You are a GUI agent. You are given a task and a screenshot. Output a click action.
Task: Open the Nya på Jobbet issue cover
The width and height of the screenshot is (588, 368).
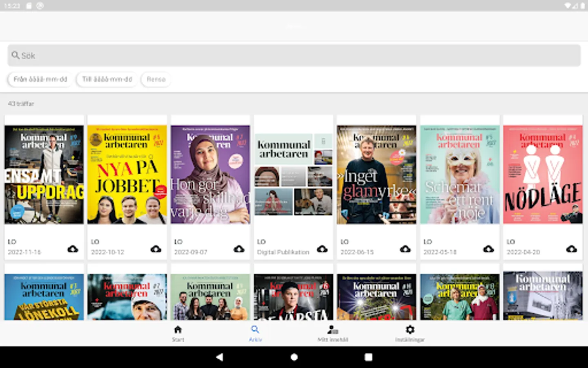(x=127, y=175)
